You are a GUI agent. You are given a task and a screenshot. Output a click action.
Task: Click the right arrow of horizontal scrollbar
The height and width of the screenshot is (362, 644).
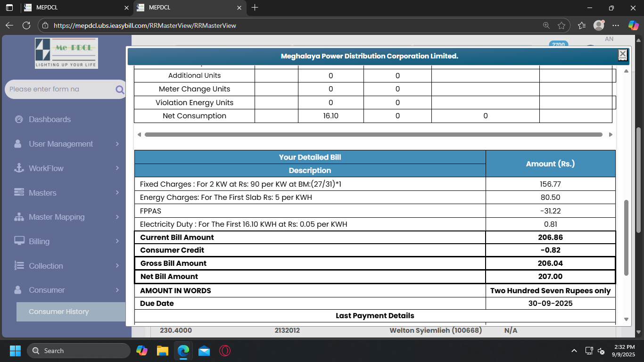point(611,134)
